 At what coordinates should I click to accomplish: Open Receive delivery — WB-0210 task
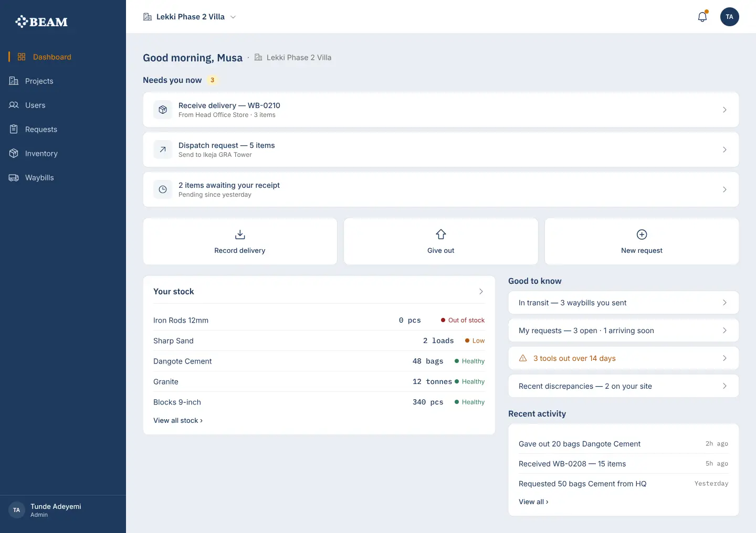click(x=441, y=110)
